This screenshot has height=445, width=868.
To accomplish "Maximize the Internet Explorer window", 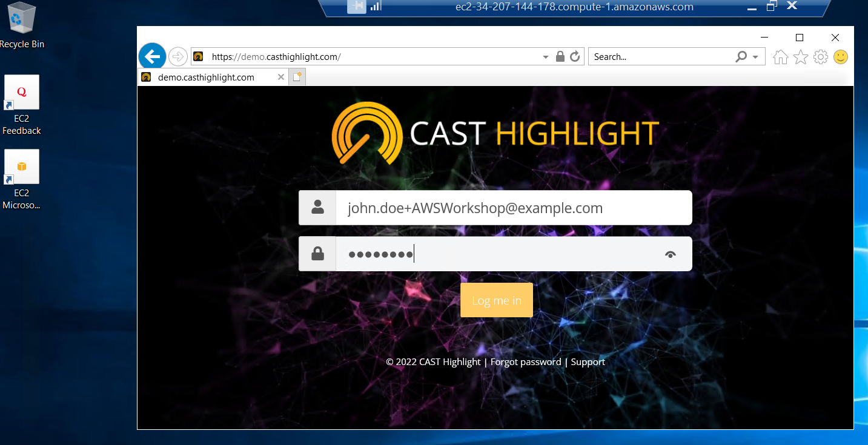I will tap(800, 38).
